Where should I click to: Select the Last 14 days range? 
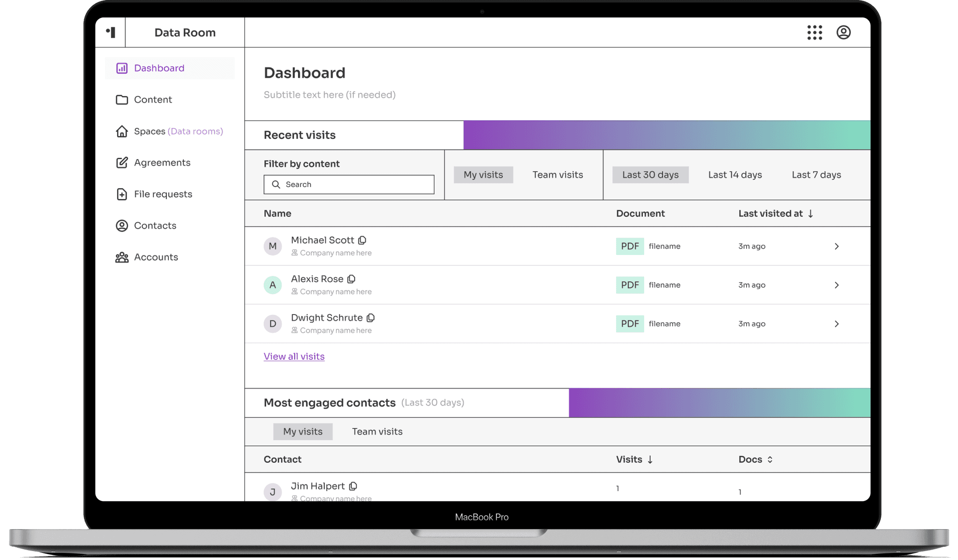[735, 175]
